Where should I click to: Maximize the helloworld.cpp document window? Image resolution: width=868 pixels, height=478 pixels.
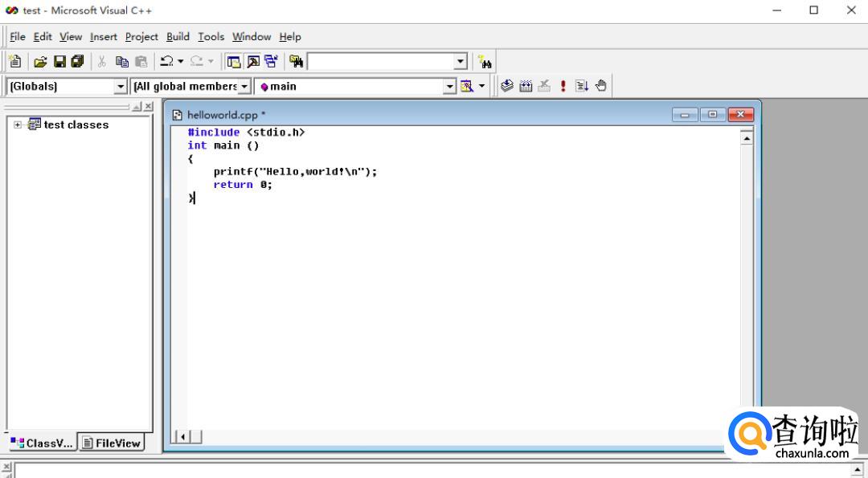[x=712, y=115]
